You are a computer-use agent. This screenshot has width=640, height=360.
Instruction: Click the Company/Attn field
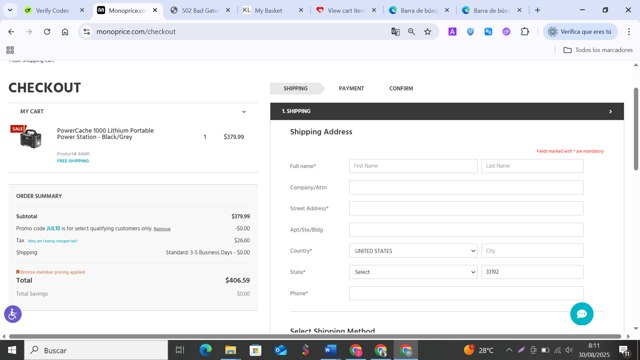466,187
